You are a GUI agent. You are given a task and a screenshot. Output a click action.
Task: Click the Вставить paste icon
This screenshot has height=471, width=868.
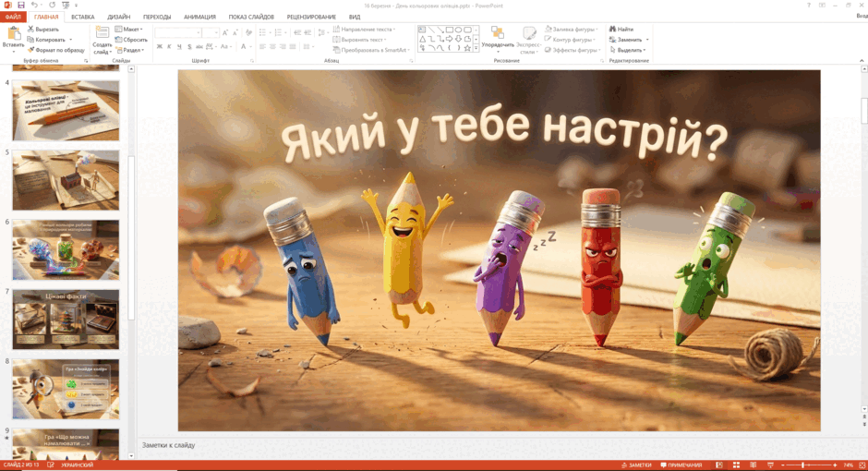[x=13, y=33]
